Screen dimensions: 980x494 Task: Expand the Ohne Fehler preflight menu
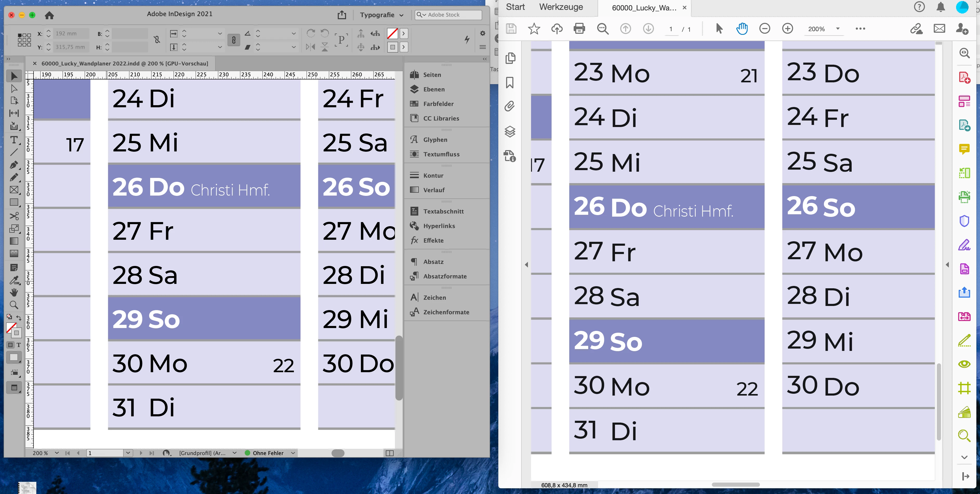coord(293,453)
